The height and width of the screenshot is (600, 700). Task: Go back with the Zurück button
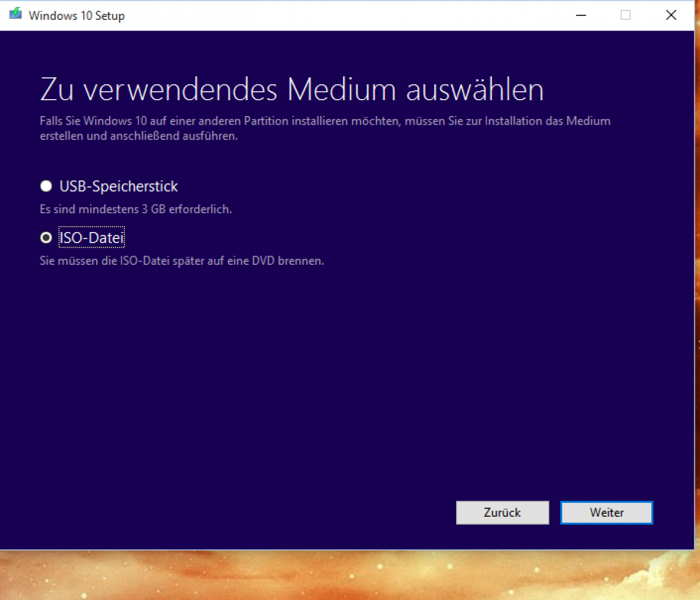tap(502, 513)
